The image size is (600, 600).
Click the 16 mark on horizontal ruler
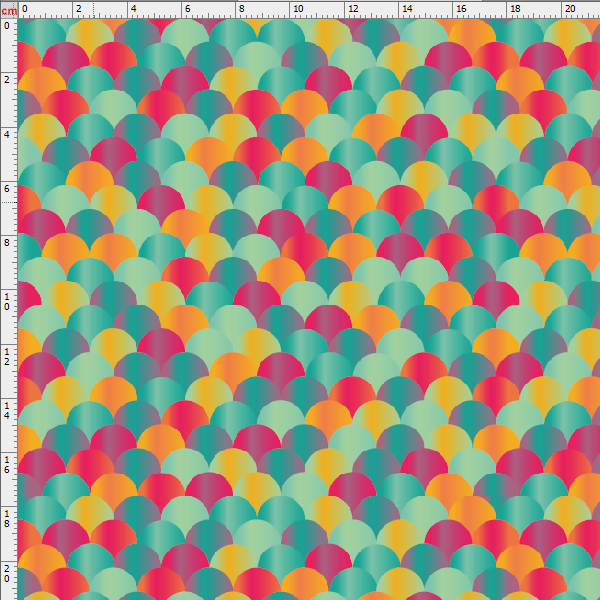pos(461,9)
